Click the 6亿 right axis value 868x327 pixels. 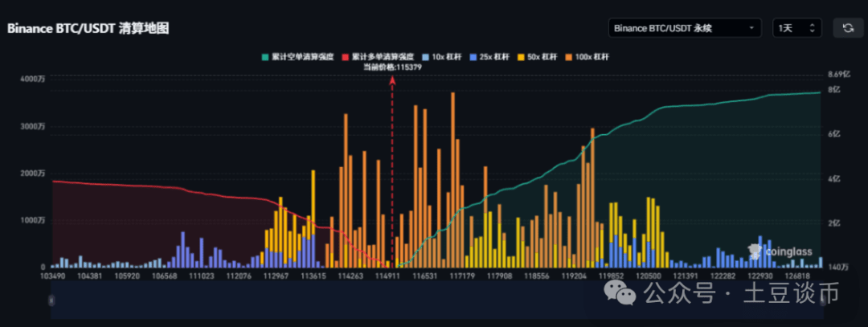coord(835,134)
